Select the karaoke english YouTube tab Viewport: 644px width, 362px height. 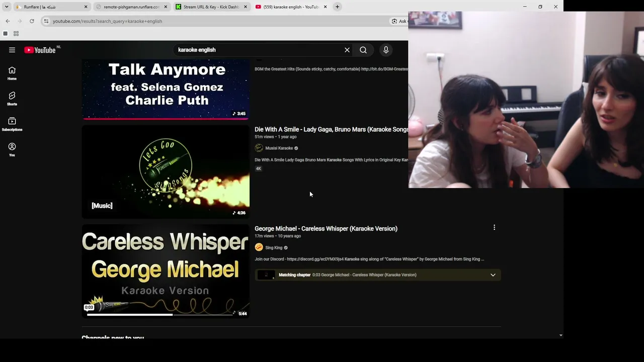(291, 7)
